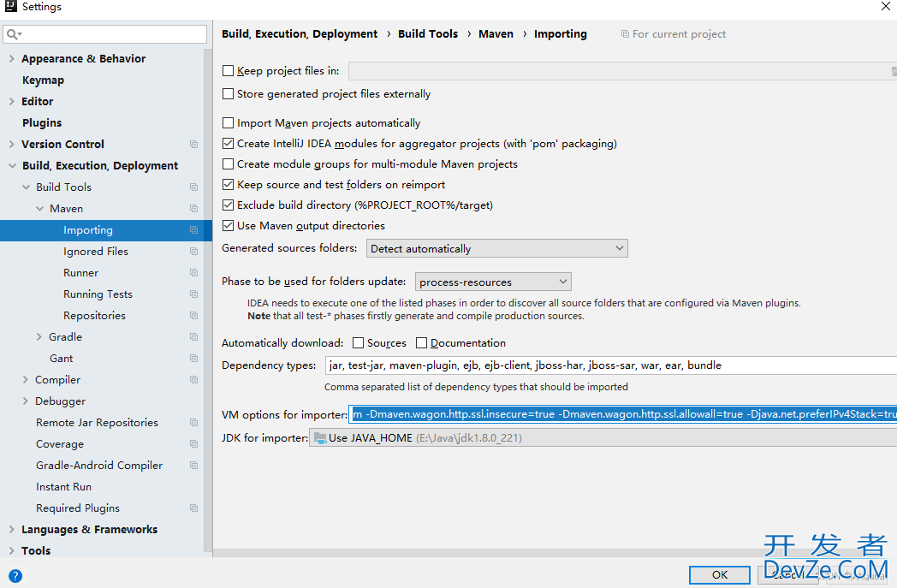The image size is (897, 588).
Task: Click Maven in the breadcrumb
Action: (496, 33)
